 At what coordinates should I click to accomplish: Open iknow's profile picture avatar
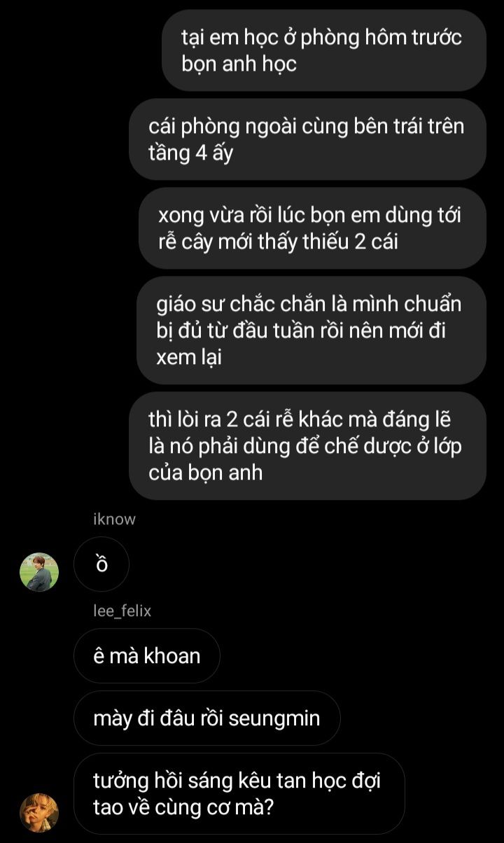[39, 572]
